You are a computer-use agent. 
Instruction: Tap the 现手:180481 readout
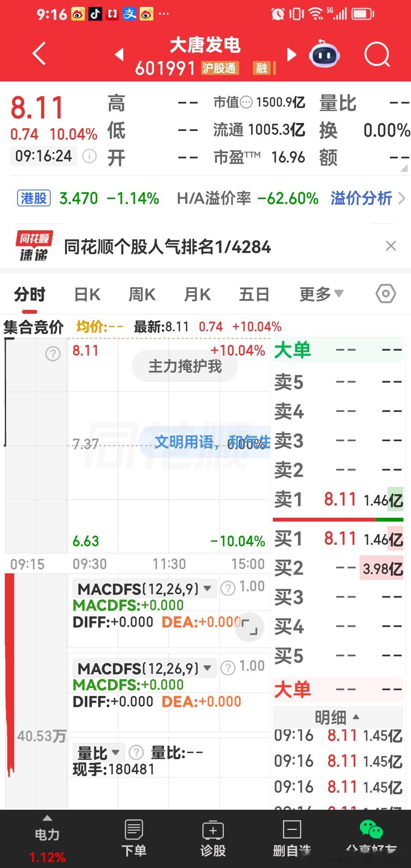point(113,769)
